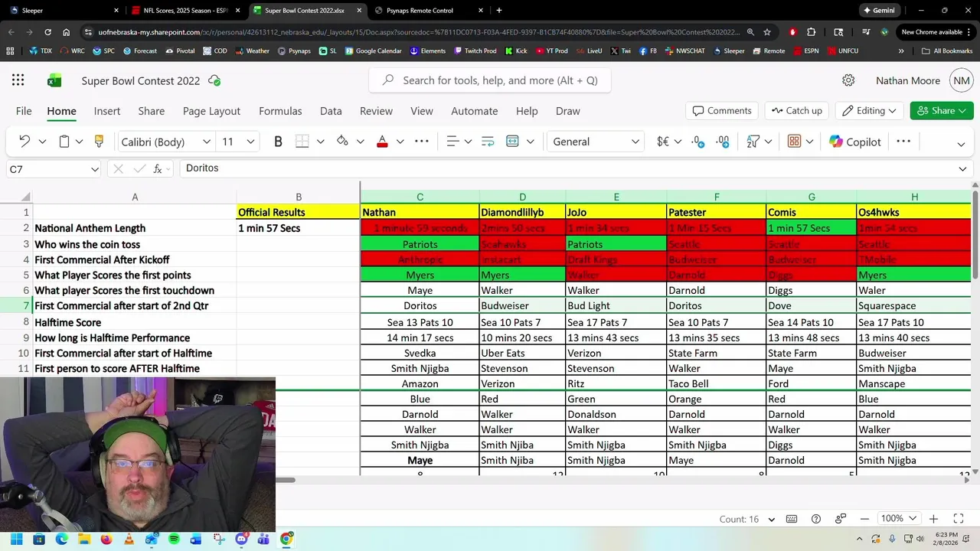Open more ribbon options ellipsis
Image resolution: width=980 pixels, height=551 pixels.
point(903,142)
